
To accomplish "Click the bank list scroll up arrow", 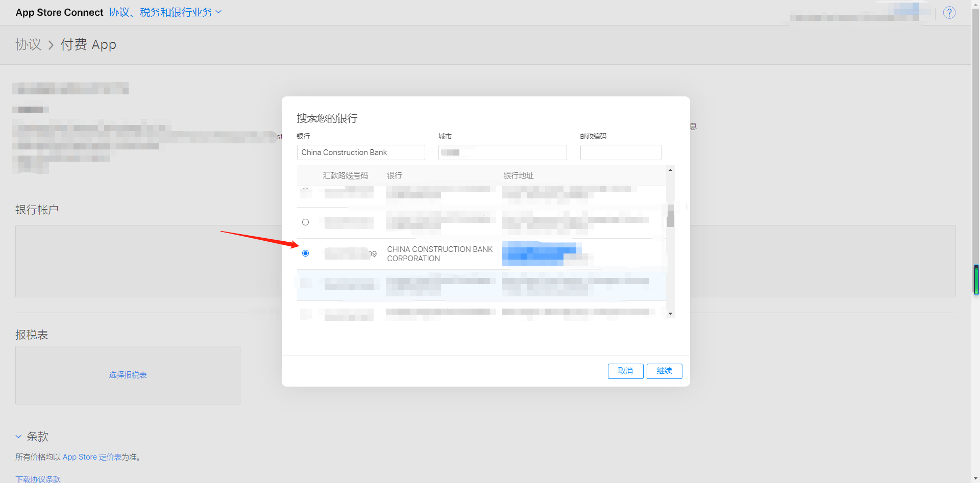I will (x=670, y=170).
